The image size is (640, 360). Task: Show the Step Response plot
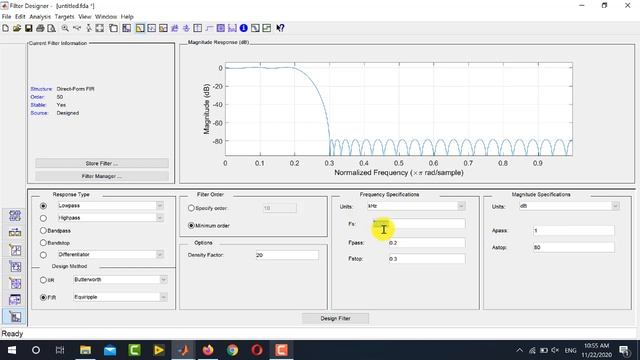pos(209,28)
